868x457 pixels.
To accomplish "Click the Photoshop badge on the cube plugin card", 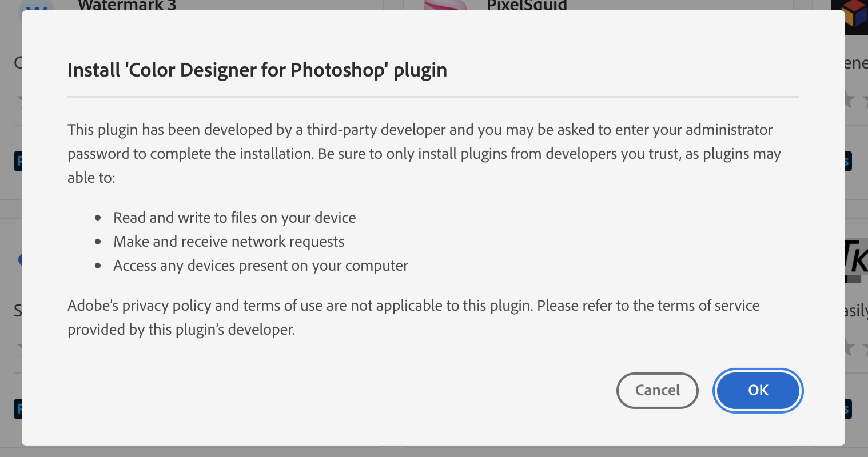I will [x=849, y=161].
